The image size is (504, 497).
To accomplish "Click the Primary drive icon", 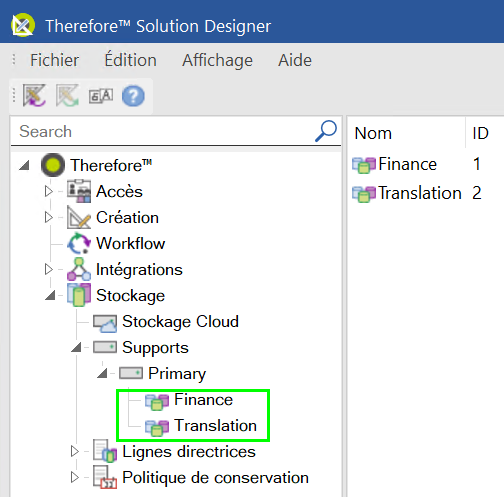I will pos(131,373).
